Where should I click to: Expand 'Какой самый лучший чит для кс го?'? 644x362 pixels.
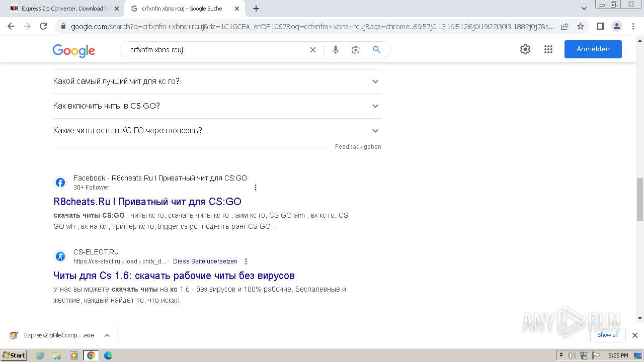coord(217,81)
